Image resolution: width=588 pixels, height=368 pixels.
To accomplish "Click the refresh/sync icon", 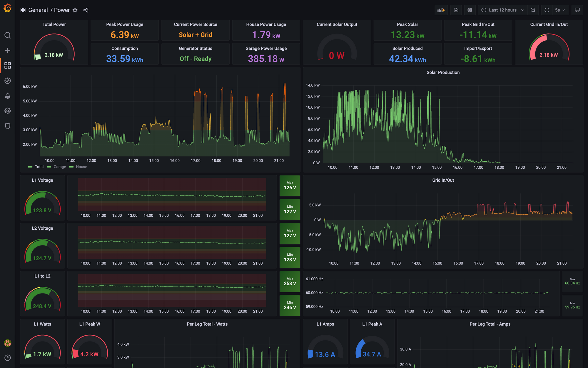I will click(547, 10).
